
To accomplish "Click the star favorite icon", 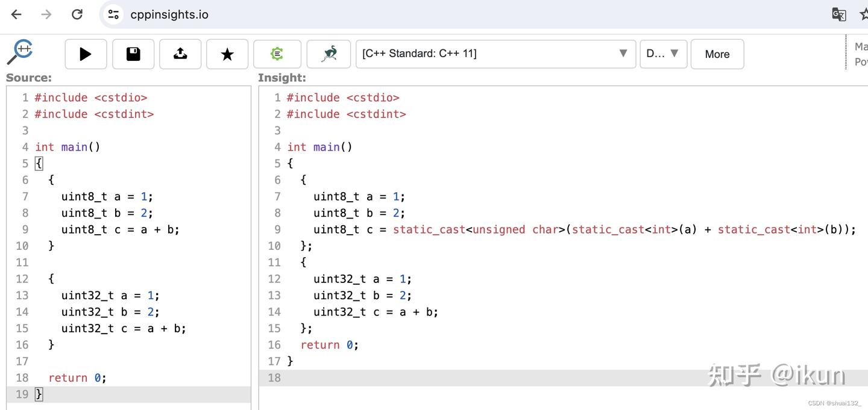I will (x=227, y=54).
